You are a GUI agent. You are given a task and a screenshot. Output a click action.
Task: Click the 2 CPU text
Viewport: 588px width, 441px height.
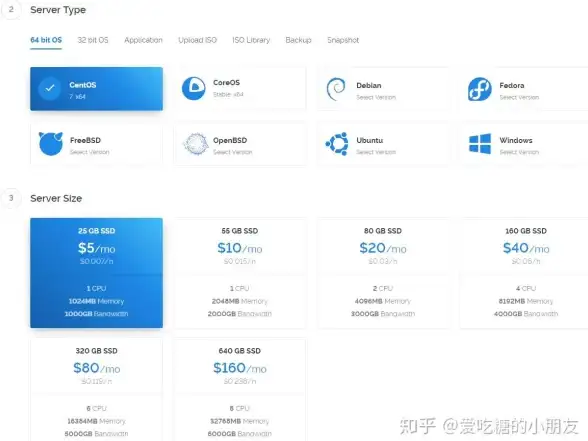click(x=383, y=288)
